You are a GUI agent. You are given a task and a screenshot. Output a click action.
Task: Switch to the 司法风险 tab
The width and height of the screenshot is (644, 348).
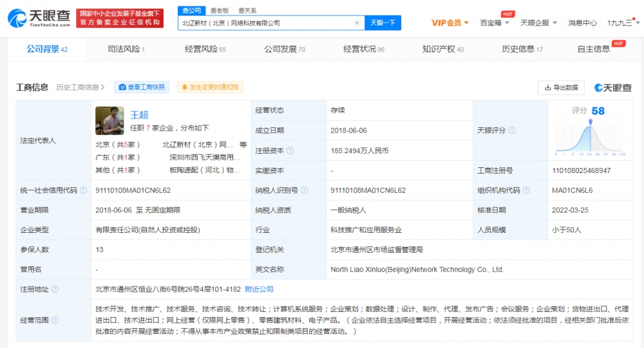tap(126, 50)
